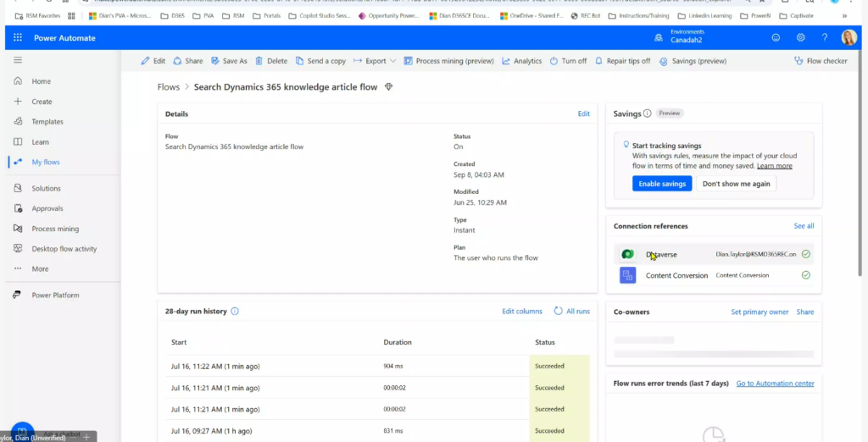The image size is (868, 442).
Task: Open Create in the sidebar
Action: 42,102
